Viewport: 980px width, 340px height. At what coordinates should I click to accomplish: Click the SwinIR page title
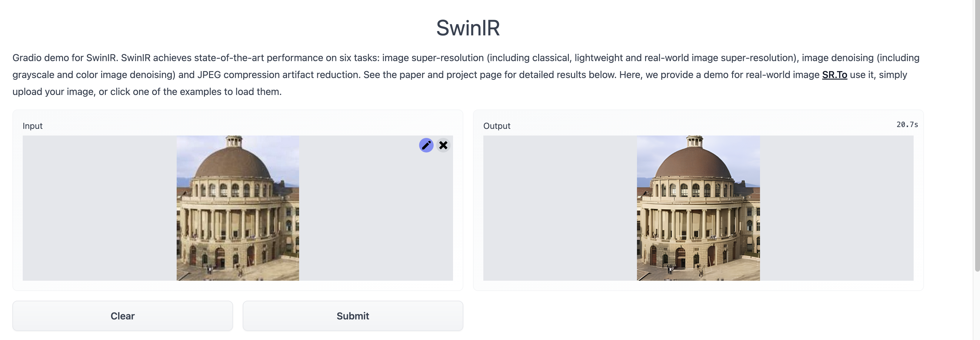point(468,28)
